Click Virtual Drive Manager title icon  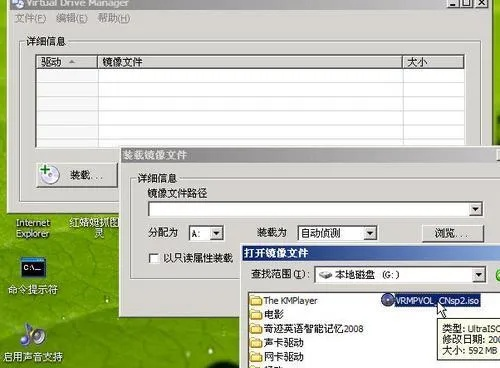pos(18,4)
